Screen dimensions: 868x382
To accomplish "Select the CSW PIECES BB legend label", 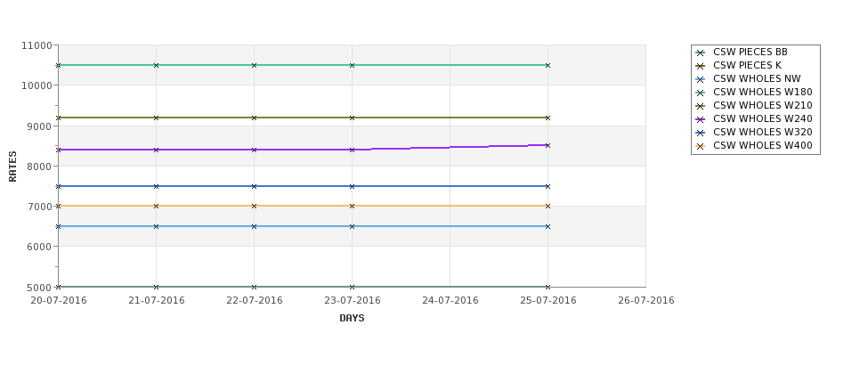I will pyautogui.click(x=750, y=52).
